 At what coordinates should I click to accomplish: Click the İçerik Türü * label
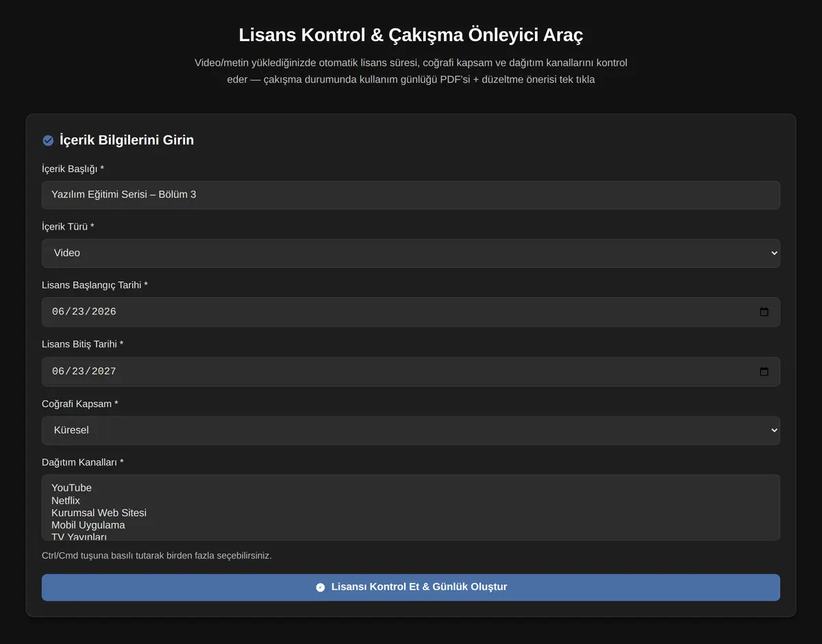tap(68, 226)
